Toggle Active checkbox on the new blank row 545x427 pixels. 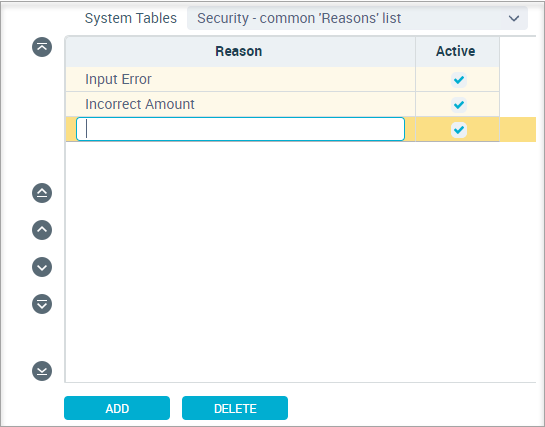(x=459, y=130)
